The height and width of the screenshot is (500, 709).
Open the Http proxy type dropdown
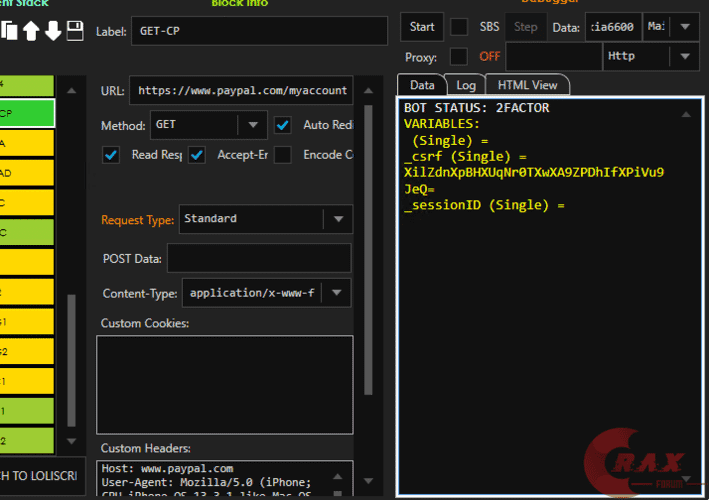684,56
